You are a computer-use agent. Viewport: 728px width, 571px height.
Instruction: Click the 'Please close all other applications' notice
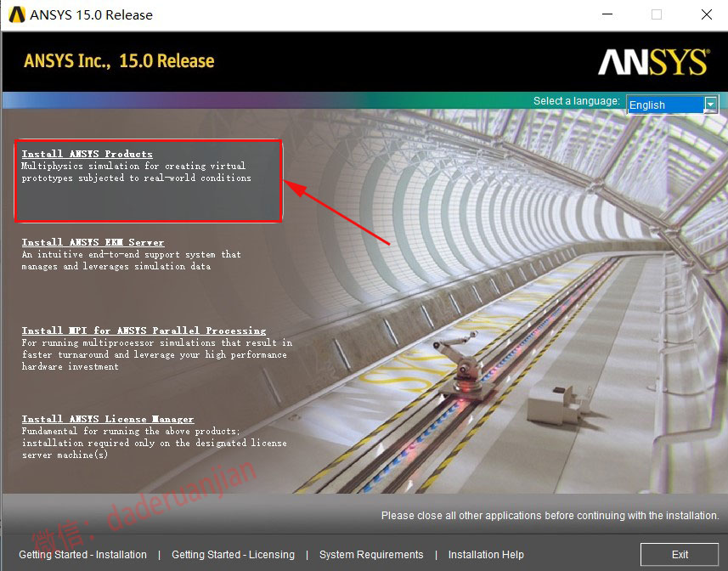[550, 515]
